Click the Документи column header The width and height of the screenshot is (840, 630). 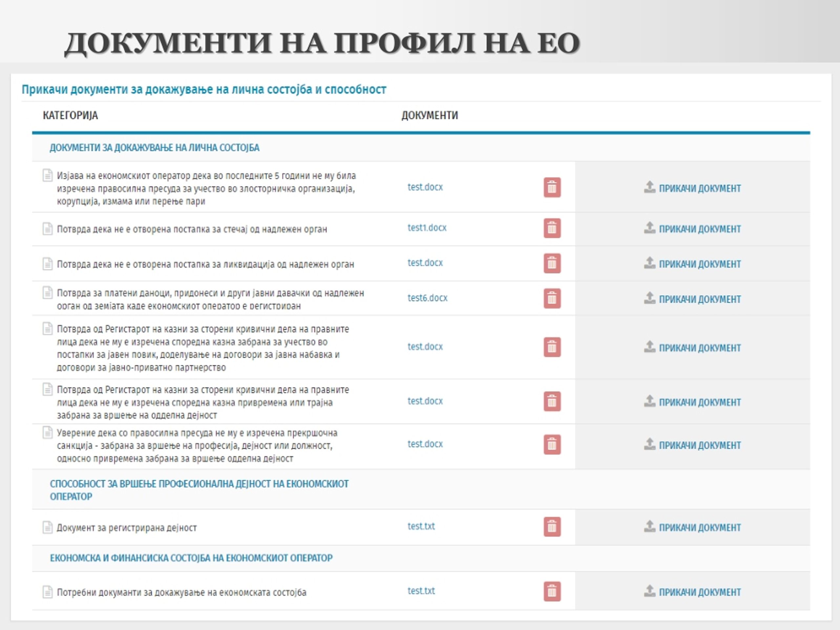[x=430, y=115]
